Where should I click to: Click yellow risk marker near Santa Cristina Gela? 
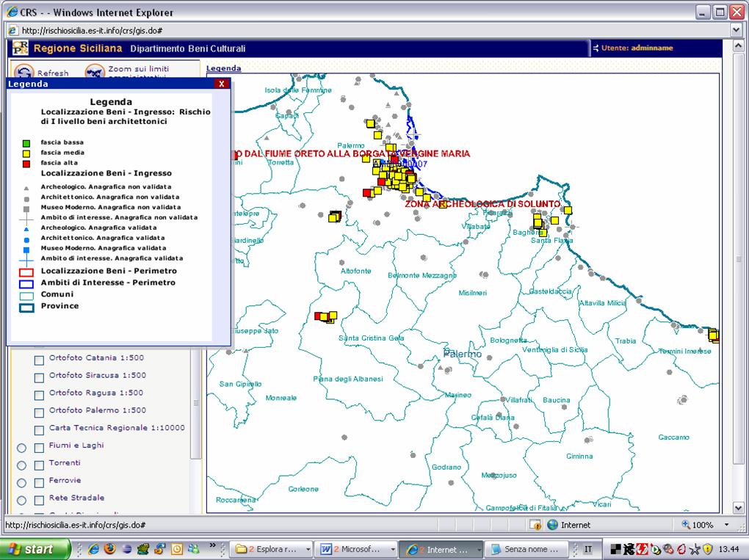[x=332, y=316]
